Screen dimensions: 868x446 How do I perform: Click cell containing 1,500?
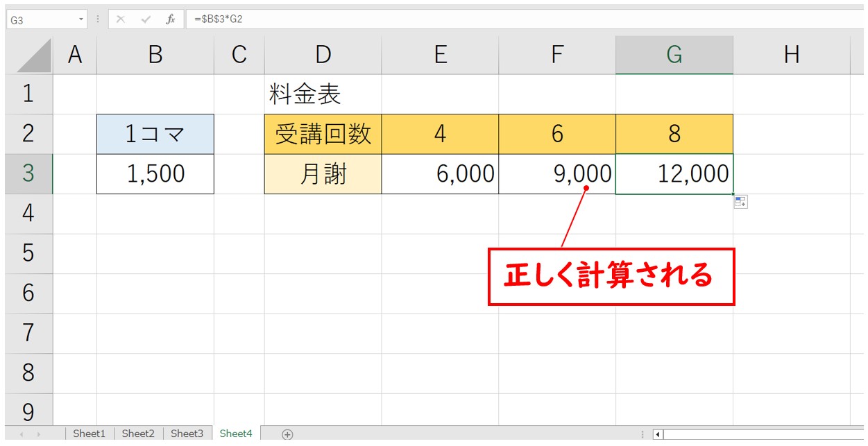coord(155,174)
